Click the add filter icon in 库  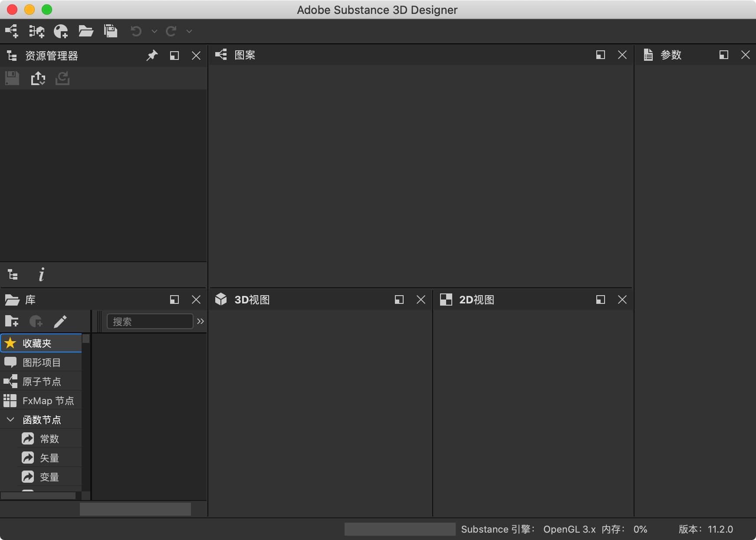[x=36, y=321]
